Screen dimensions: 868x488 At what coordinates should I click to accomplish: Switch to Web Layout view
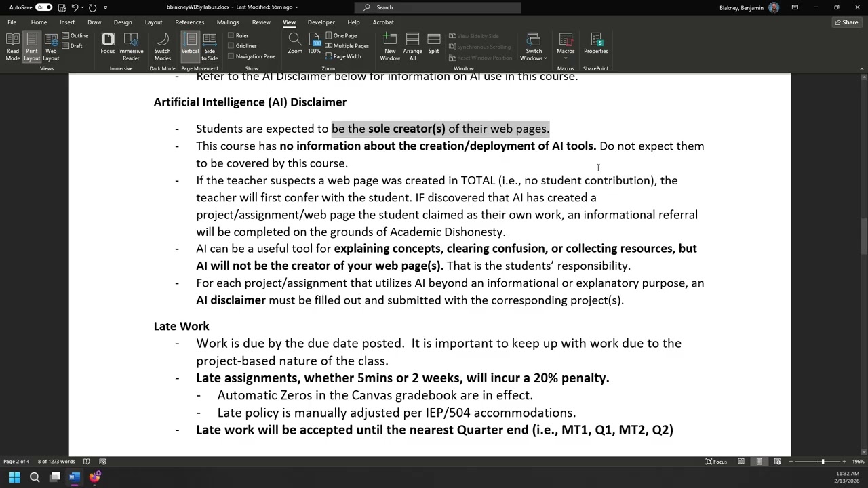click(51, 47)
